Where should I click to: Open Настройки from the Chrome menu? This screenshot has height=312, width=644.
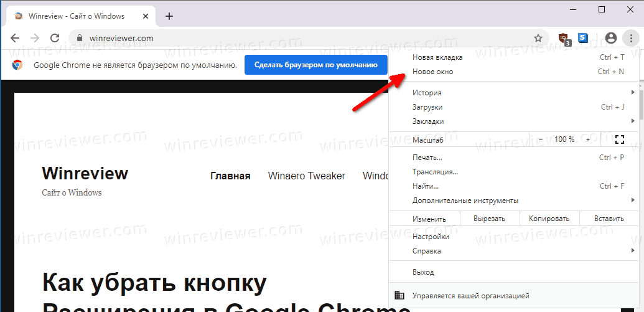pyautogui.click(x=514, y=237)
